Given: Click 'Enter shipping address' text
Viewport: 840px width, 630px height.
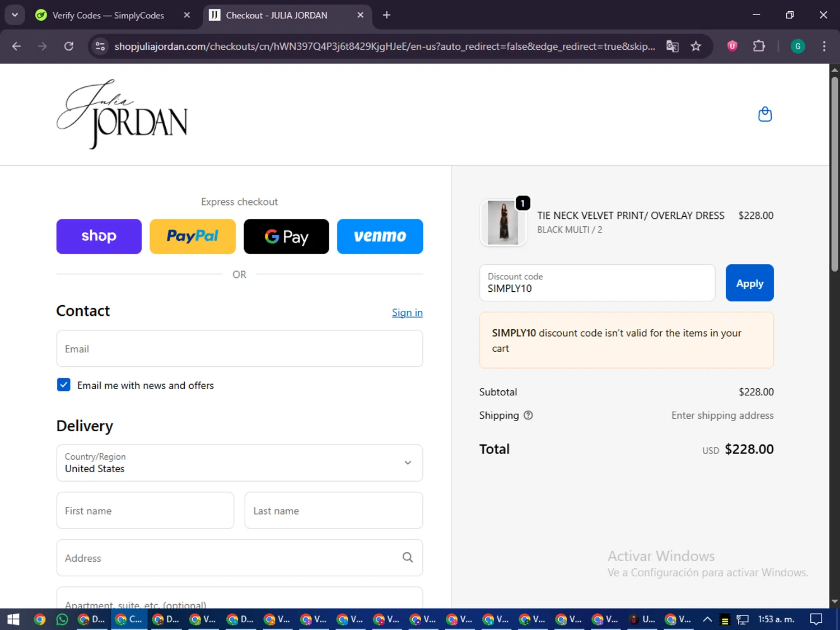Looking at the screenshot, I should click(x=722, y=416).
